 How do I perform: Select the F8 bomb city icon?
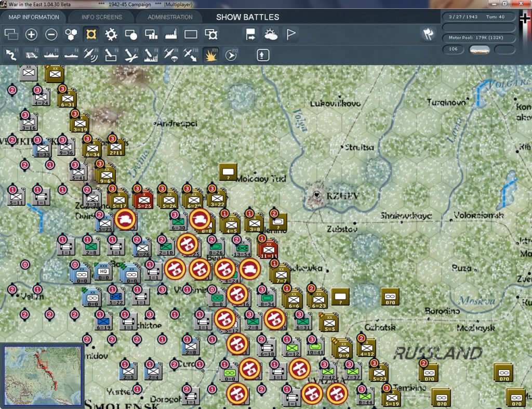pyautogui.click(x=151, y=55)
